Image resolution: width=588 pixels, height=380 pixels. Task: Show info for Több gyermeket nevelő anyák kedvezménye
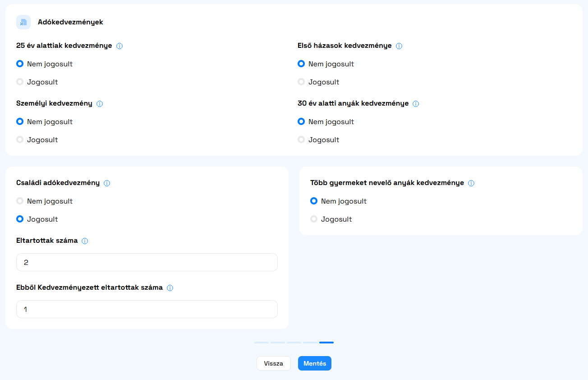click(x=471, y=183)
